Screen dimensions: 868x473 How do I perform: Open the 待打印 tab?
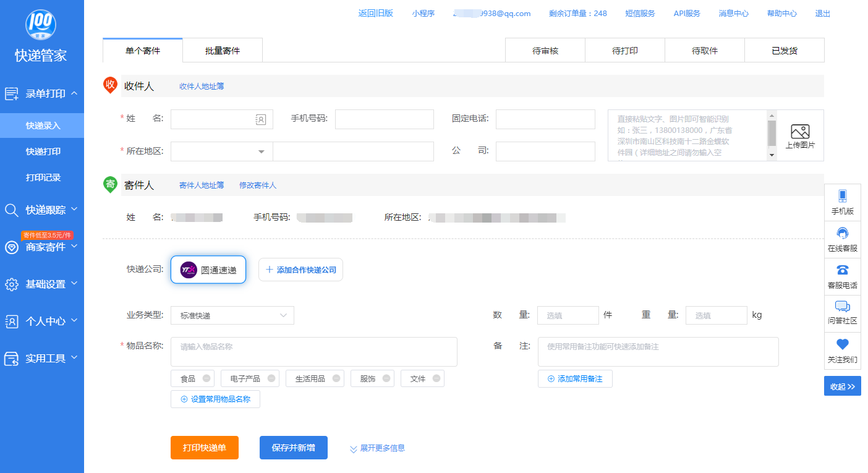(x=624, y=51)
